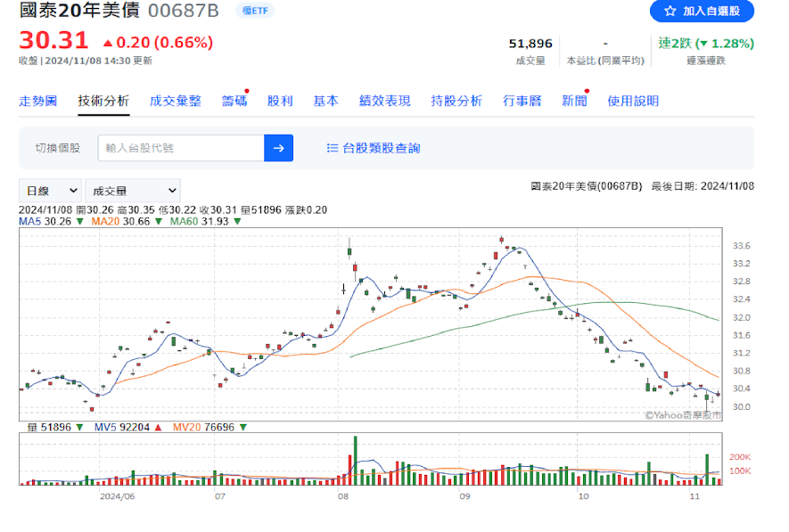Viewport: 789px width, 532px height.
Task: Click the 加入自選股 button
Action: 702,11
